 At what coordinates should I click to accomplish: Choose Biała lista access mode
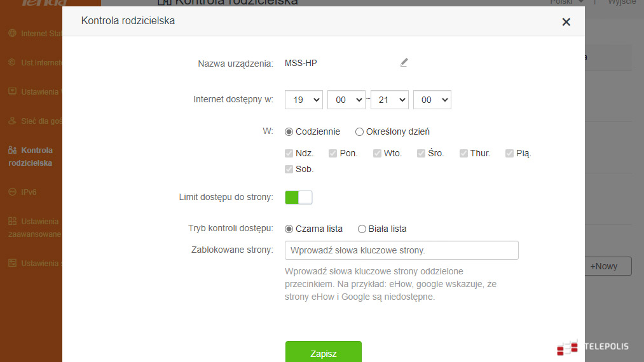pos(362,229)
